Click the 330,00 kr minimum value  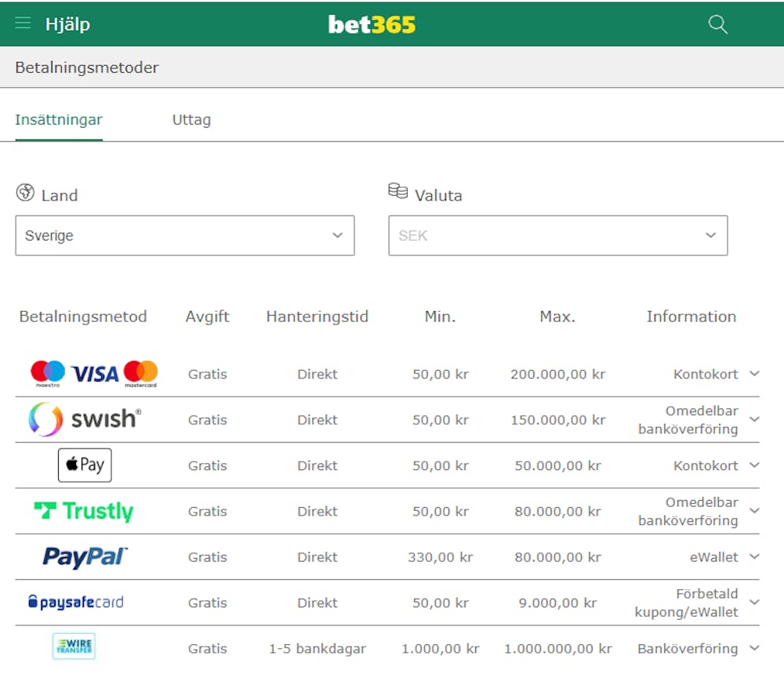coord(440,557)
